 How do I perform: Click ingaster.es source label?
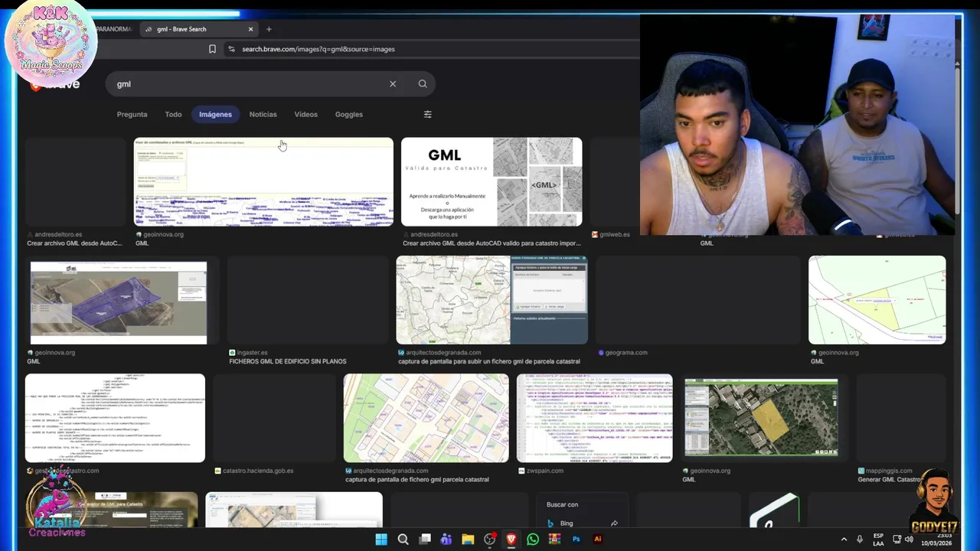click(252, 353)
